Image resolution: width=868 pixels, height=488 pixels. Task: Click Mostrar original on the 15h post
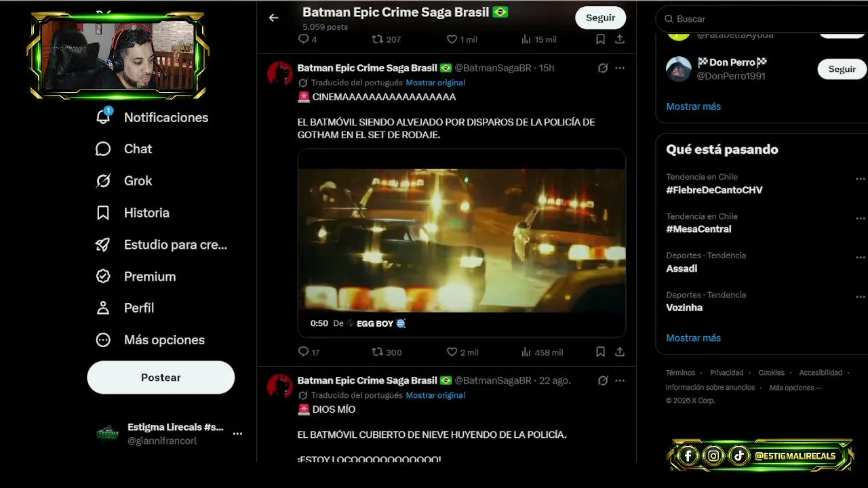pyautogui.click(x=435, y=83)
